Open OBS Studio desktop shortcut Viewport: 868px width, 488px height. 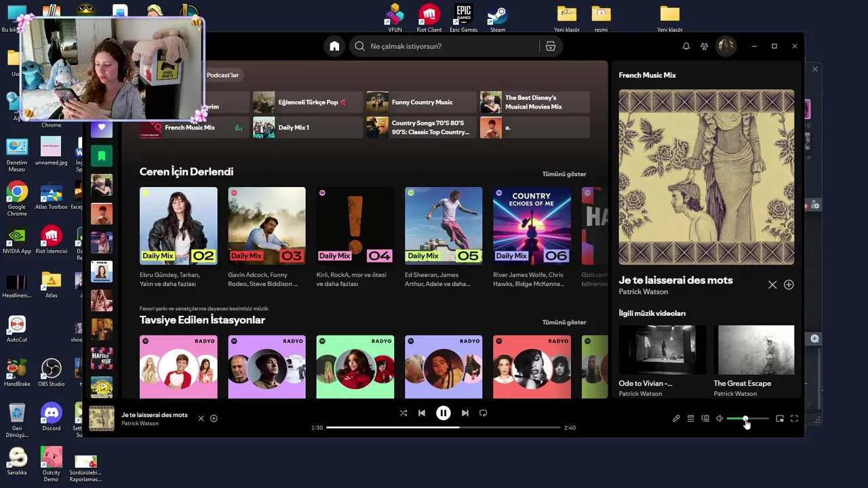coord(52,373)
